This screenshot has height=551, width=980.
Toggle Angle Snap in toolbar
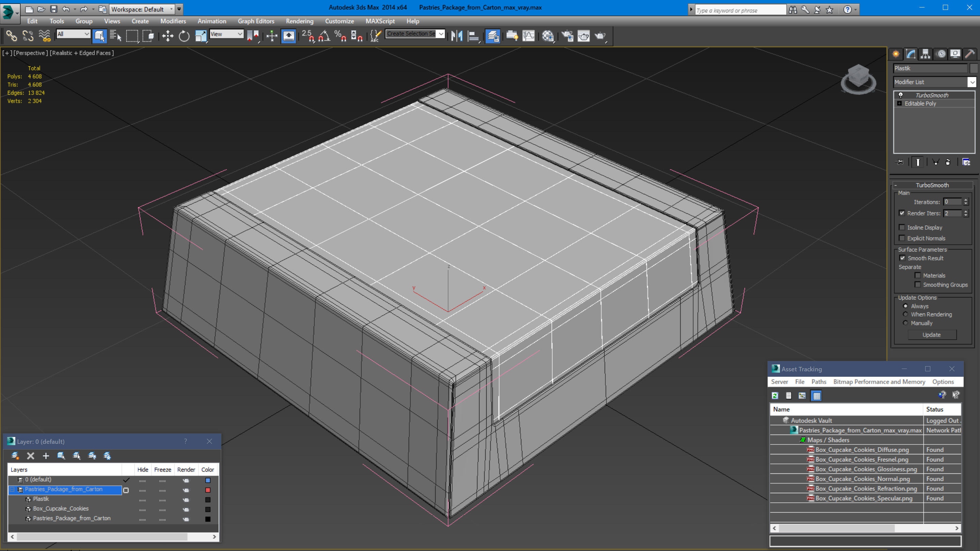coord(324,36)
